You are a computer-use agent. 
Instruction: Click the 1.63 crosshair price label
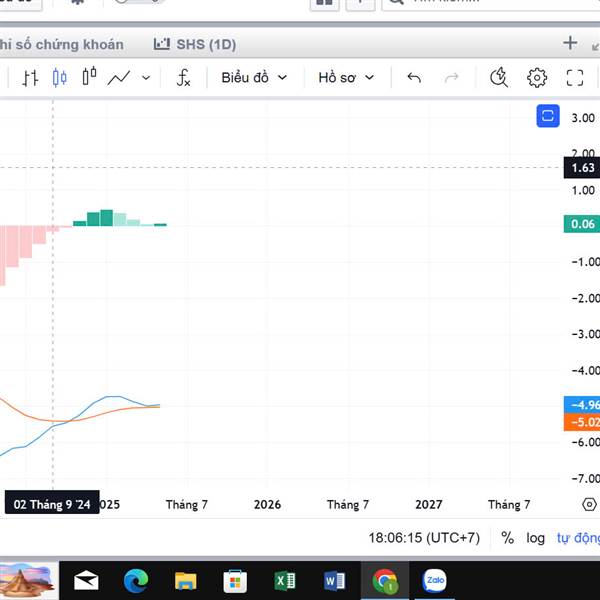pyautogui.click(x=582, y=168)
